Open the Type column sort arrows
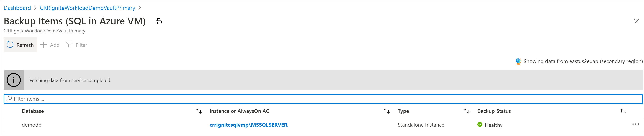The image size is (644, 136). 467,111
